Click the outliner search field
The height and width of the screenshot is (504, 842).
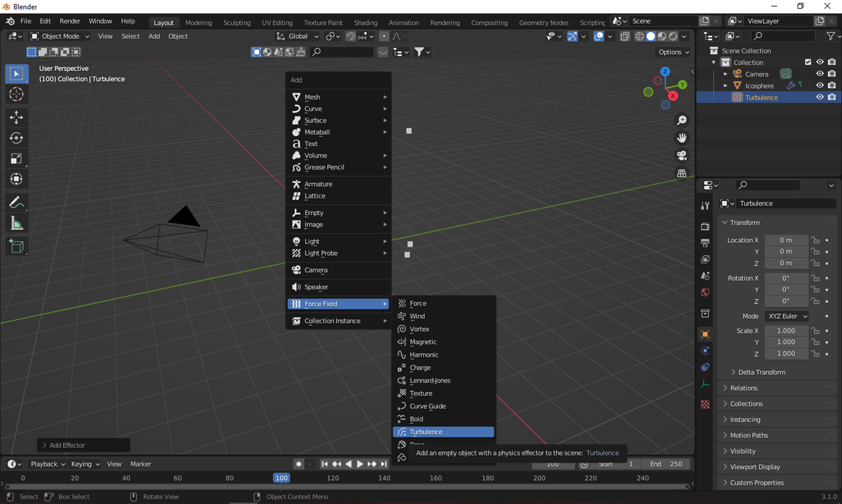[x=783, y=36]
